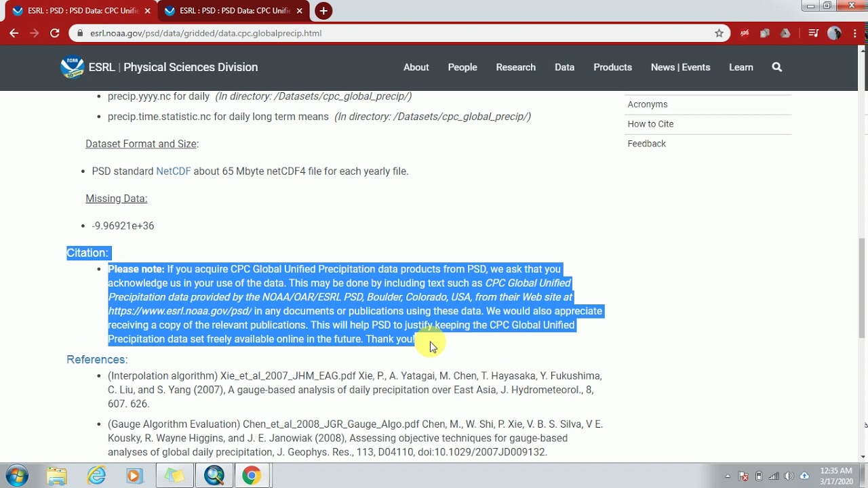This screenshot has width=868, height=488.
Task: Open the Products menu
Action: [612, 67]
